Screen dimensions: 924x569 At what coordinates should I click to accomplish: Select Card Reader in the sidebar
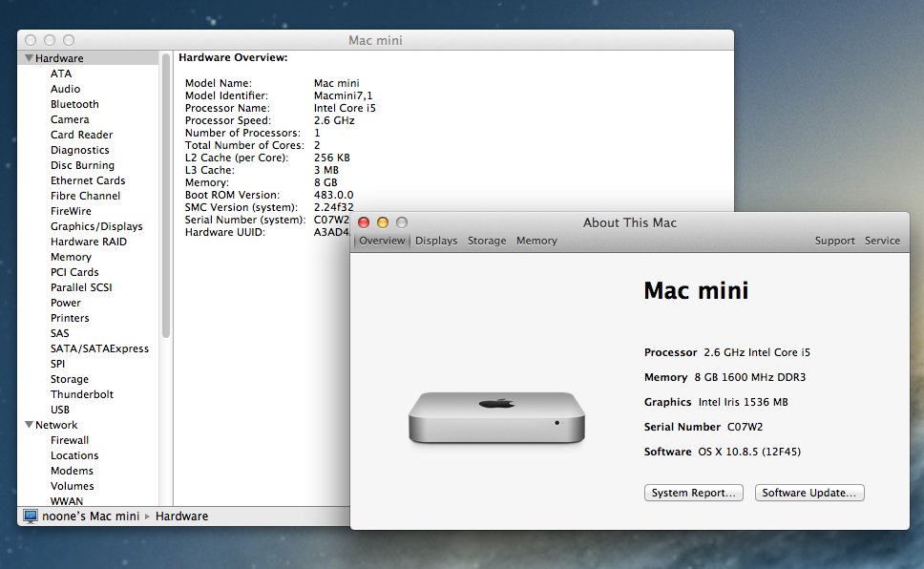81,135
